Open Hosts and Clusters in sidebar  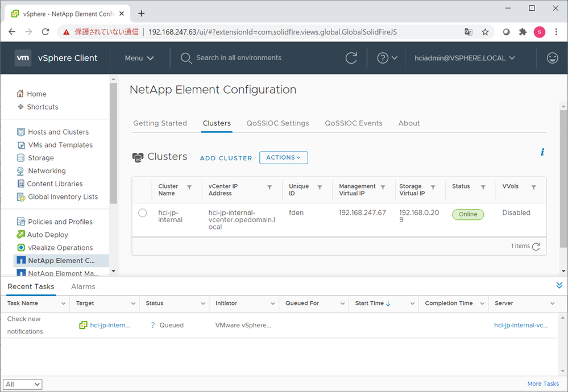click(x=58, y=132)
